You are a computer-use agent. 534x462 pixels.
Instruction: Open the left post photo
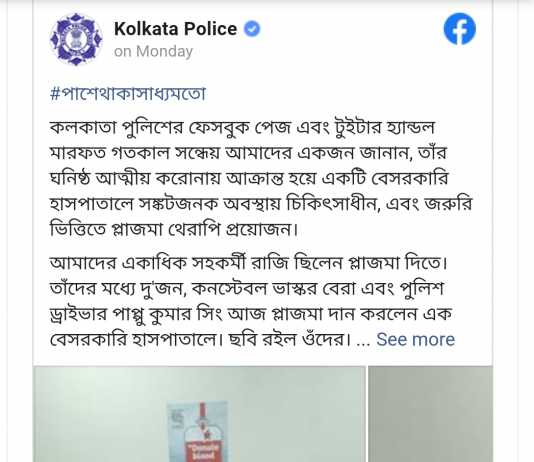pyautogui.click(x=199, y=414)
